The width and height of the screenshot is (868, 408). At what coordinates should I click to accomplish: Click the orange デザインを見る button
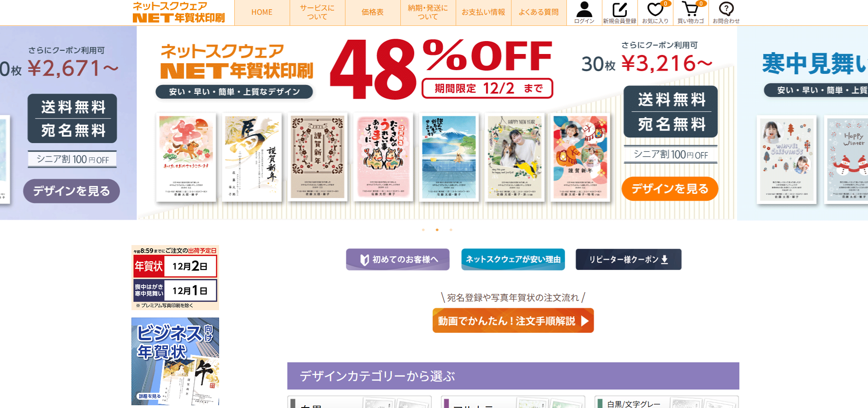tap(670, 189)
